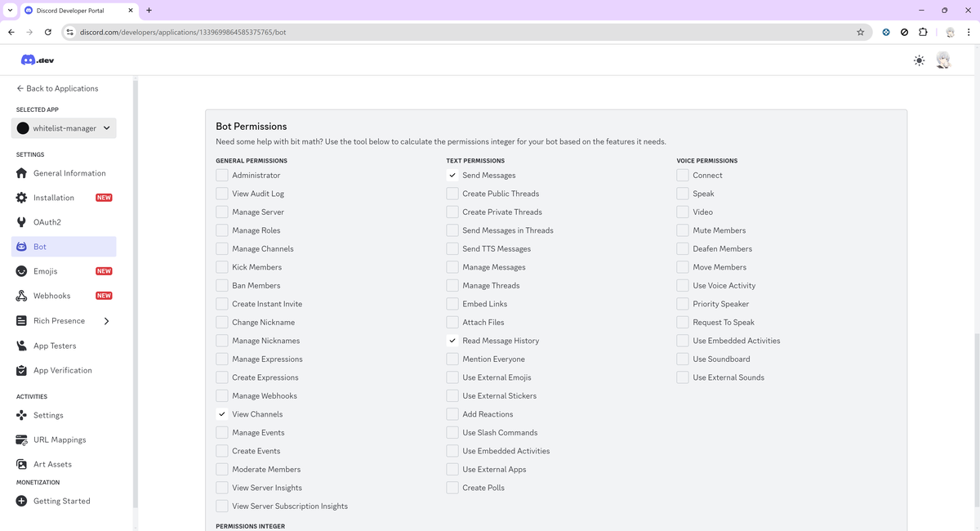Uncheck the Send Messages permission

[452, 176]
